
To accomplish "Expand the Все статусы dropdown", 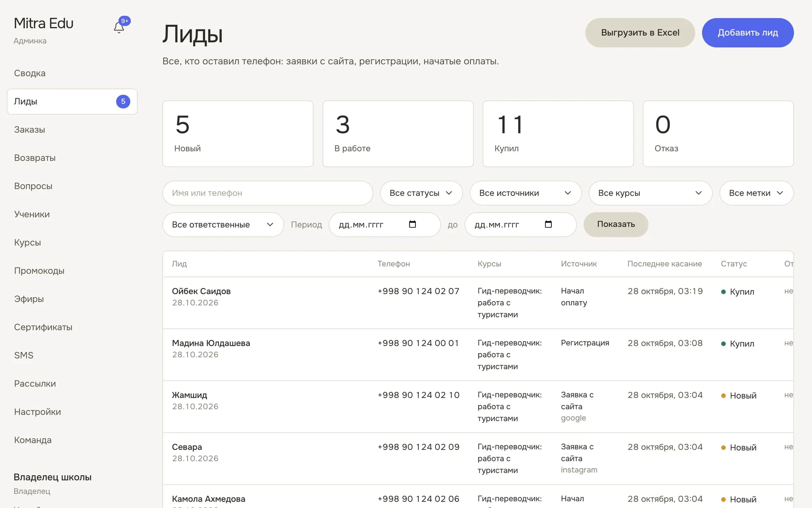I will coord(421,193).
